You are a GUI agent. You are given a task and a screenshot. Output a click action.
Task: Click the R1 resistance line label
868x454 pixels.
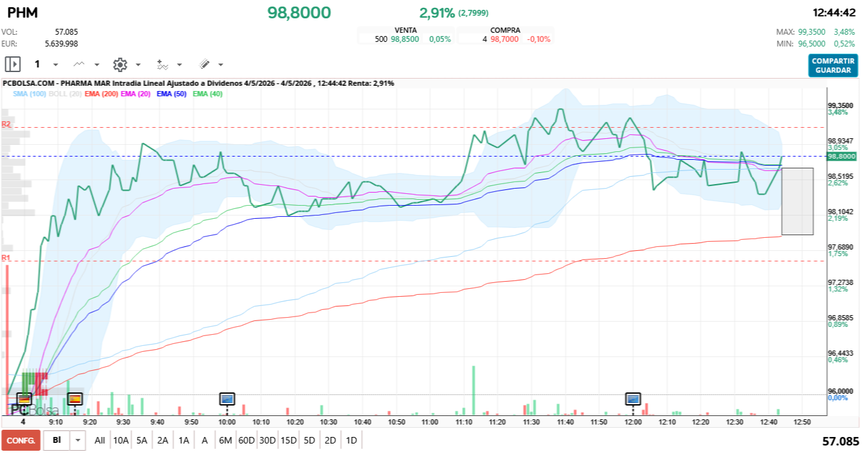coord(6,257)
